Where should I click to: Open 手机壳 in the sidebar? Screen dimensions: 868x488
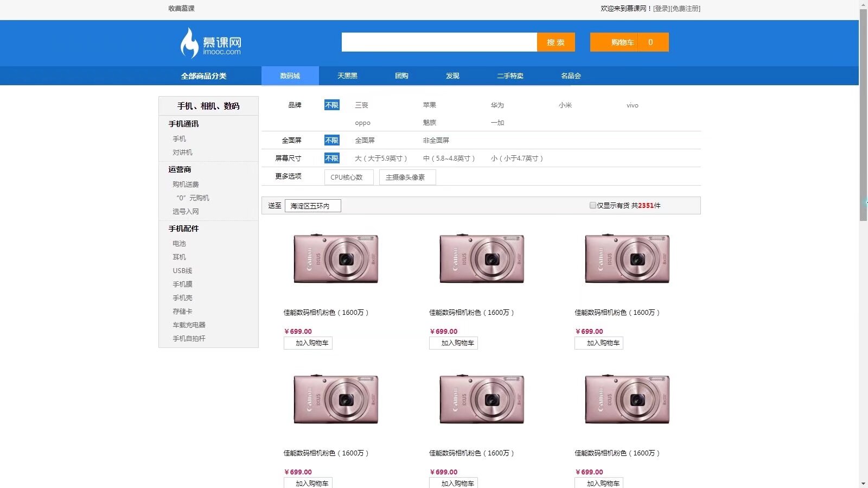182,298
